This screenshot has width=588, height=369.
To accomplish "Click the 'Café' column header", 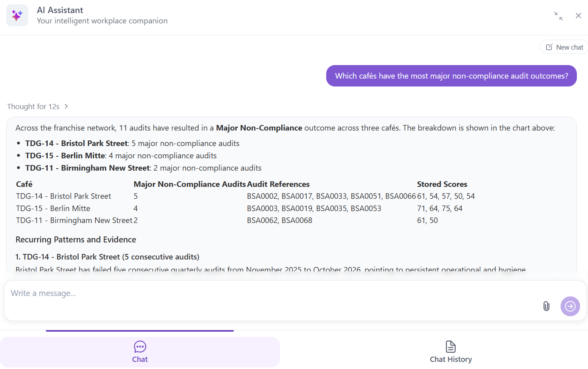I will (24, 184).
